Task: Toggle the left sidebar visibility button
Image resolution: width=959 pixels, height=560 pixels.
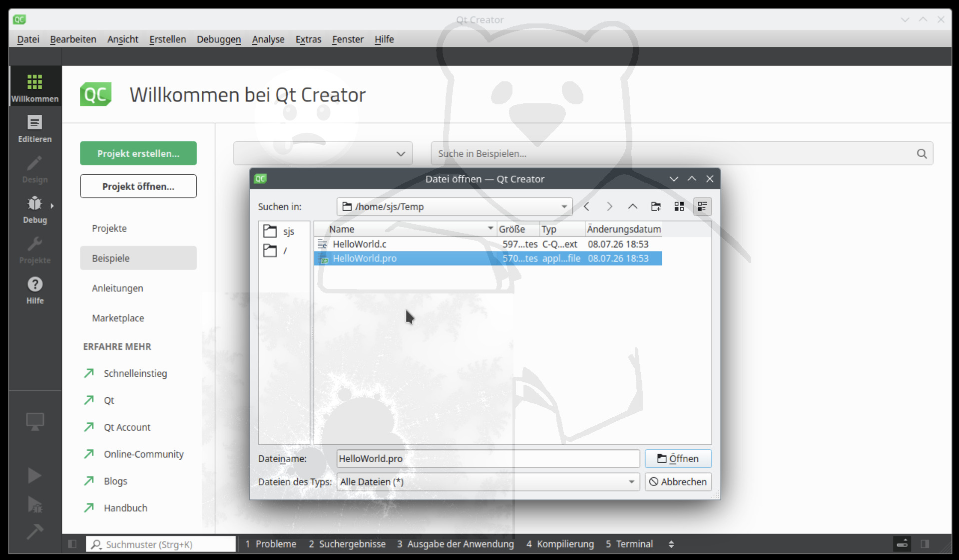Action: coord(72,544)
